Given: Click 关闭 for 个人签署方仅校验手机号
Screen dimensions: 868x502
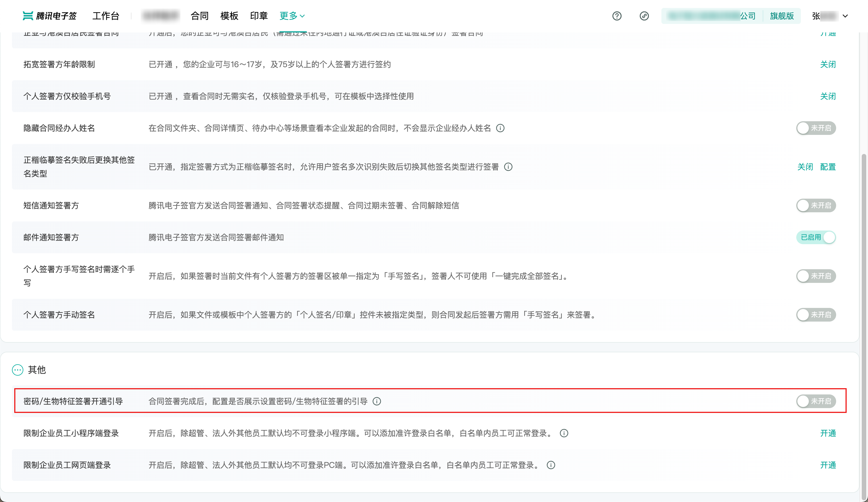Looking at the screenshot, I should tap(828, 96).
